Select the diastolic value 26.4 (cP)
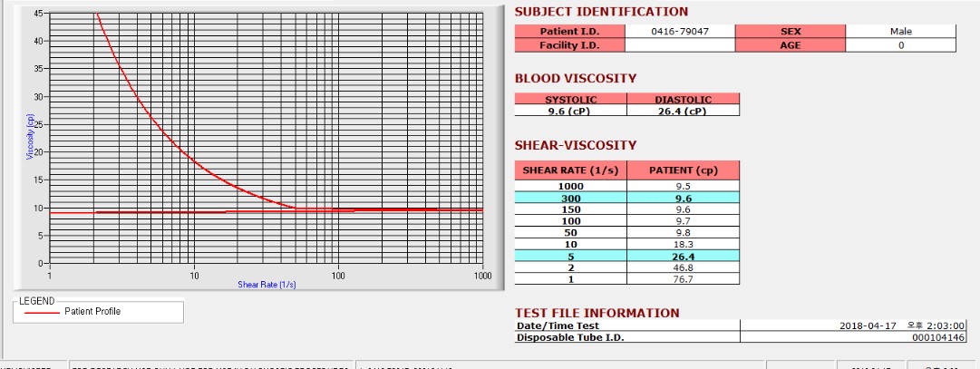Screen dimensions: 980x369 [x=684, y=111]
